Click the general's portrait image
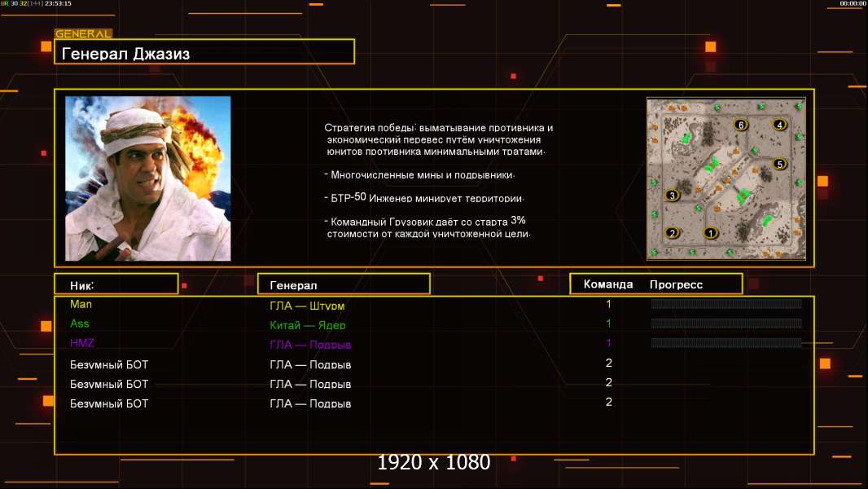The image size is (868, 489). click(148, 178)
